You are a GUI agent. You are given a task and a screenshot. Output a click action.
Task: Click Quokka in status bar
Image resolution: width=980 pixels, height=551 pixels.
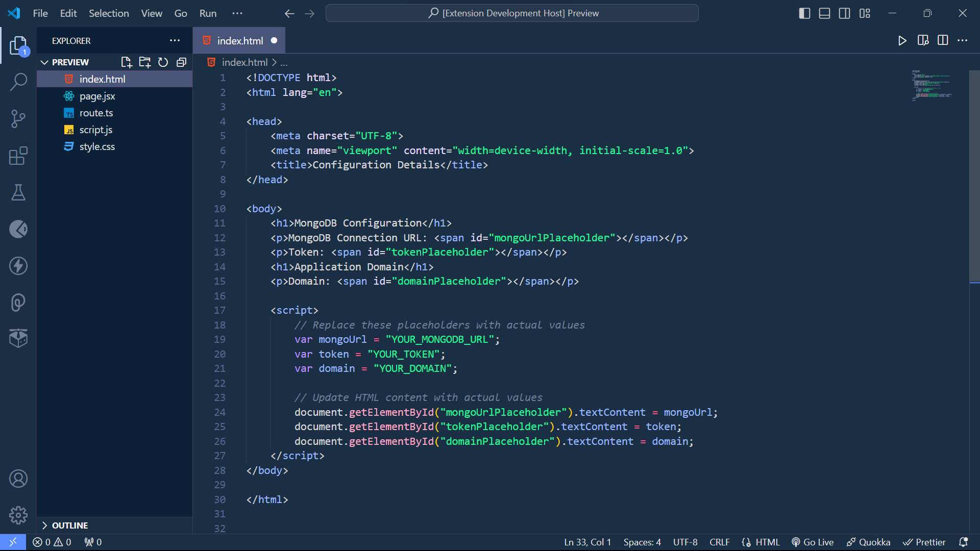[x=868, y=542]
